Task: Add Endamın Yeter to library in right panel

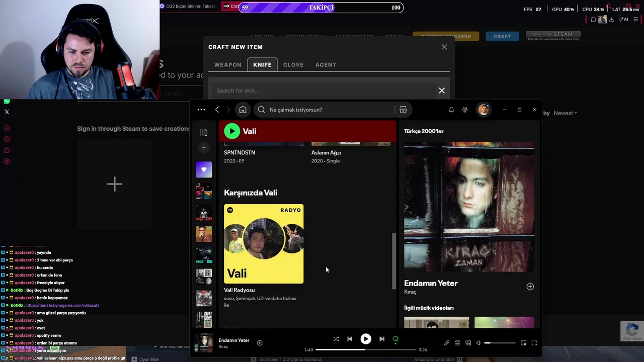Action: click(x=530, y=287)
